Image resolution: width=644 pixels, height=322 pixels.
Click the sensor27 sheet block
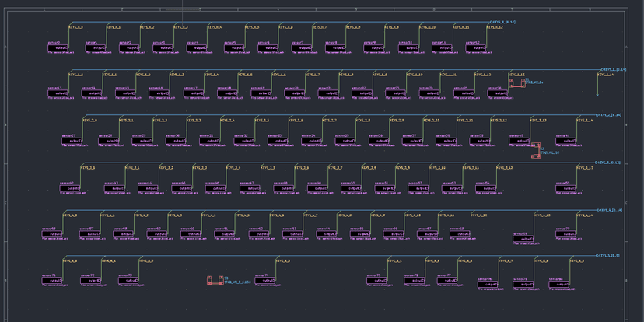[x=73, y=141]
